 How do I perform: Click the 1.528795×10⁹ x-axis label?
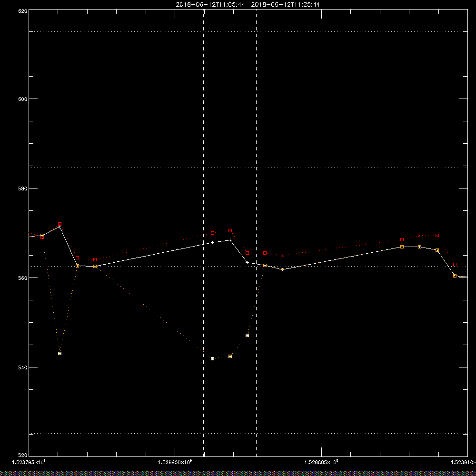[29, 462]
